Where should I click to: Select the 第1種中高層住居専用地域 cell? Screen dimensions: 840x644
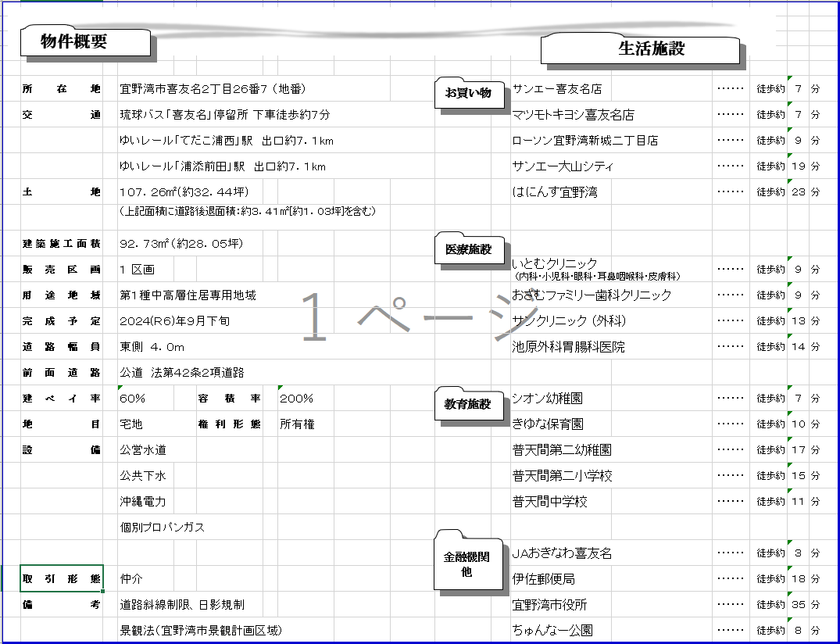pyautogui.click(x=188, y=295)
